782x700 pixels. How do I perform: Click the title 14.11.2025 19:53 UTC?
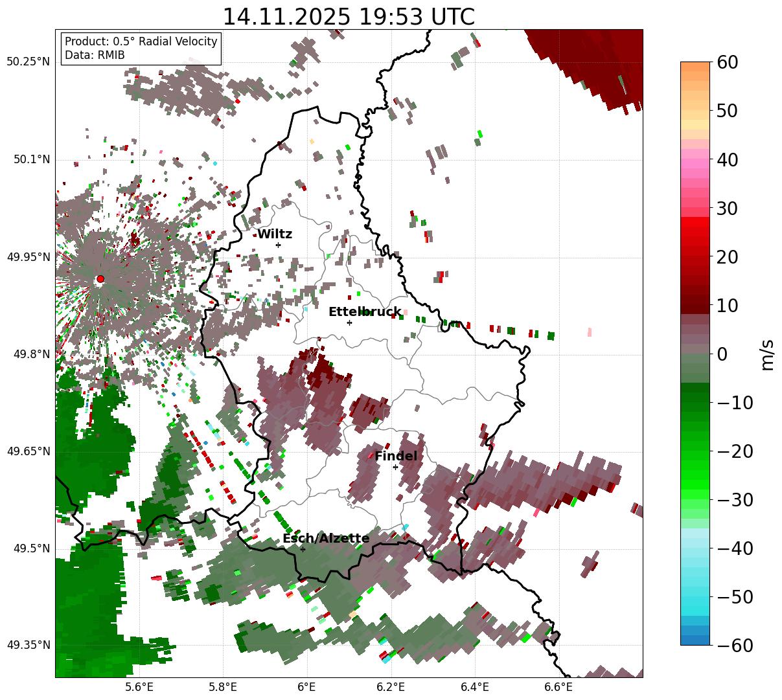(349, 16)
